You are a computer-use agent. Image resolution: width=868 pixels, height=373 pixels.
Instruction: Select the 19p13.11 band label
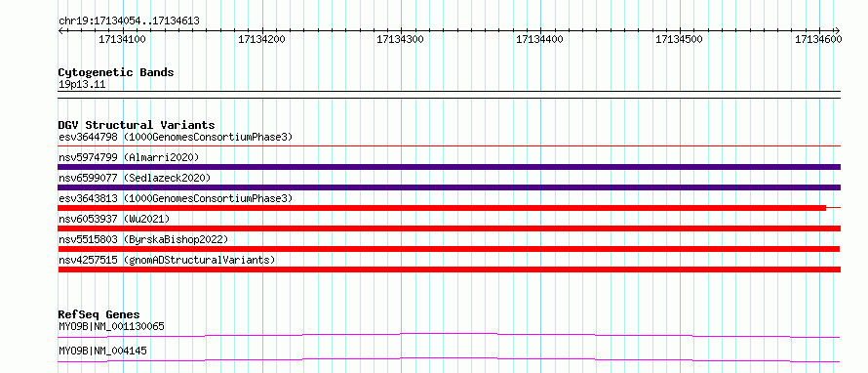pyautogui.click(x=82, y=85)
